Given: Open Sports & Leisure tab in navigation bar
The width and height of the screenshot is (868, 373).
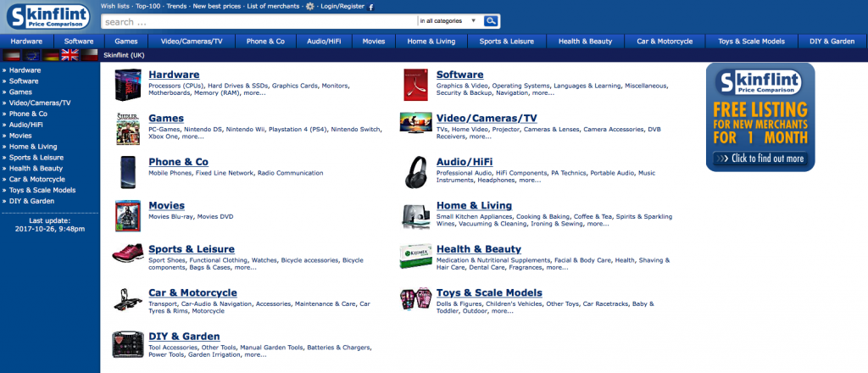Looking at the screenshot, I should point(507,42).
